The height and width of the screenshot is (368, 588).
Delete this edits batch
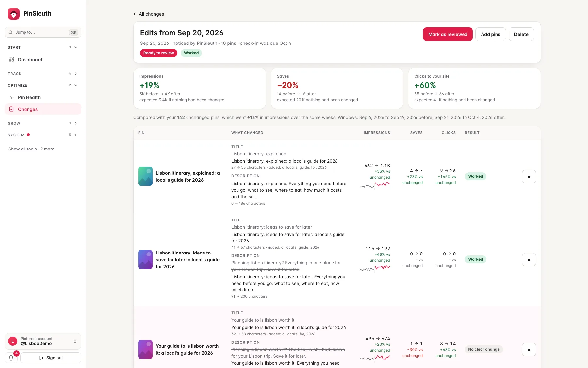521,34
